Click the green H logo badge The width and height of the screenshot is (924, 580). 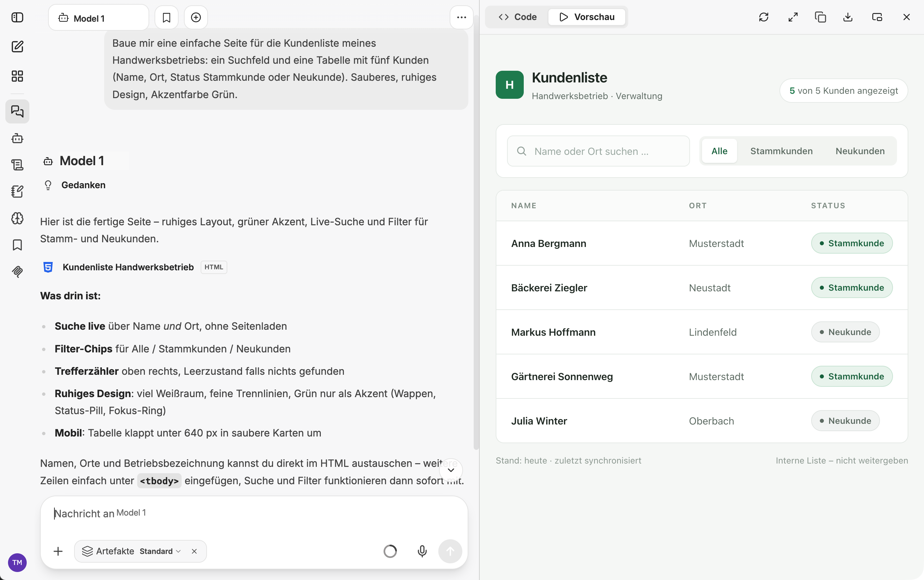tap(510, 85)
